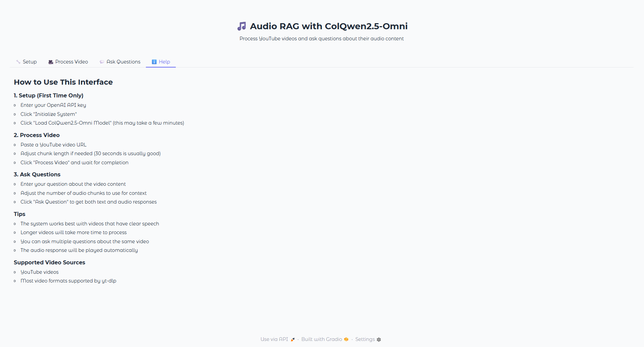This screenshot has height=347, width=644.
Task: Click the Supported Video Sources heading
Action: click(49, 262)
